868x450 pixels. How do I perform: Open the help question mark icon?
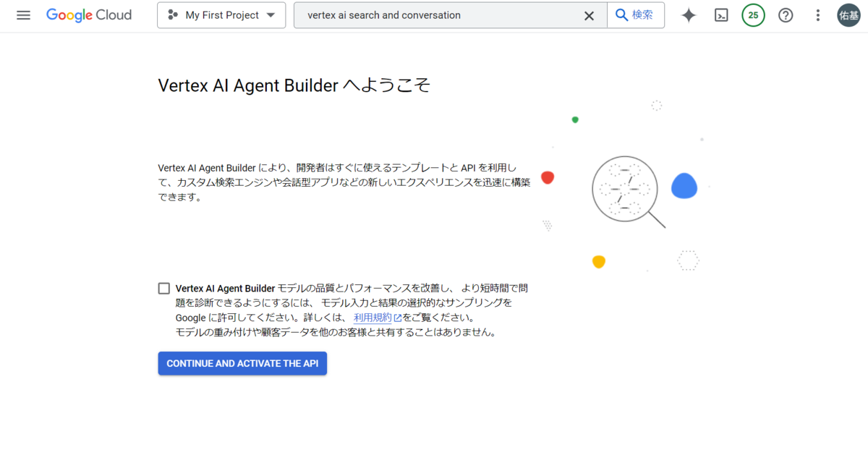click(786, 15)
